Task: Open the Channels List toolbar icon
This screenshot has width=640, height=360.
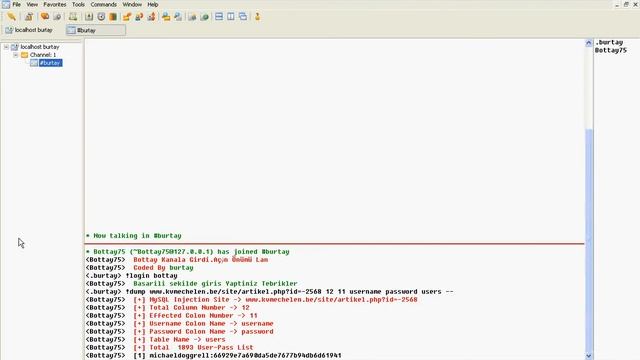Action: click(x=57, y=17)
